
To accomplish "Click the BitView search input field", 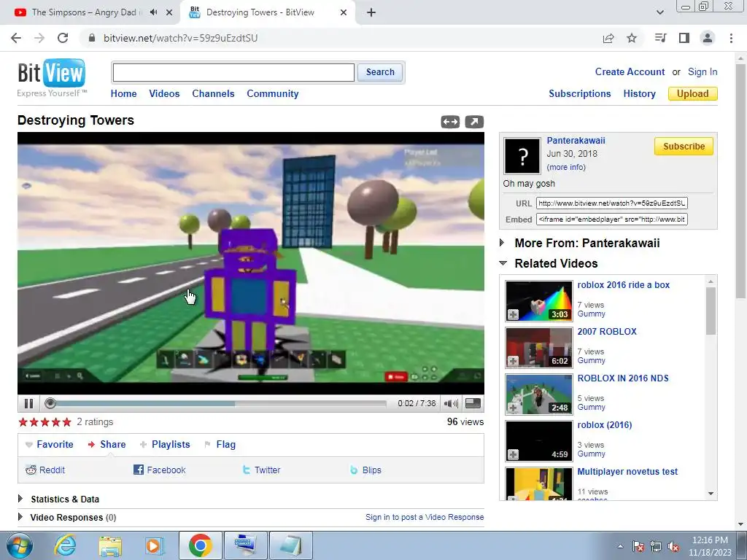I will coord(233,72).
